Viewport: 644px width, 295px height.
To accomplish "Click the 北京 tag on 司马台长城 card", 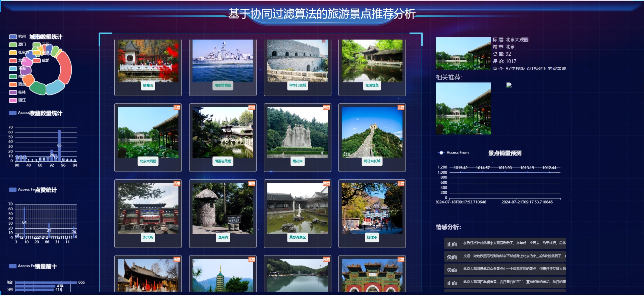I will click(401, 108).
